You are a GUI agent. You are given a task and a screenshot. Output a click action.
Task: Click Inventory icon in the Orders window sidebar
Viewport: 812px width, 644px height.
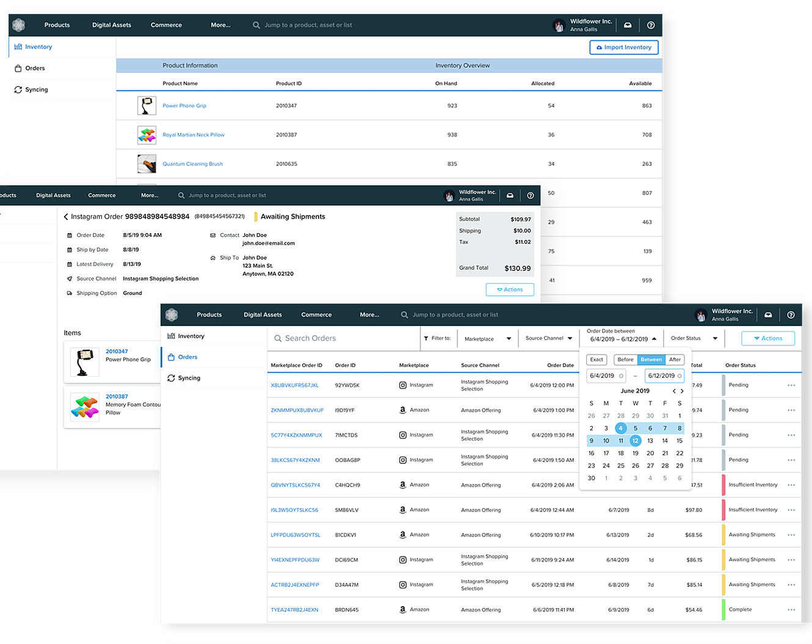click(x=172, y=336)
